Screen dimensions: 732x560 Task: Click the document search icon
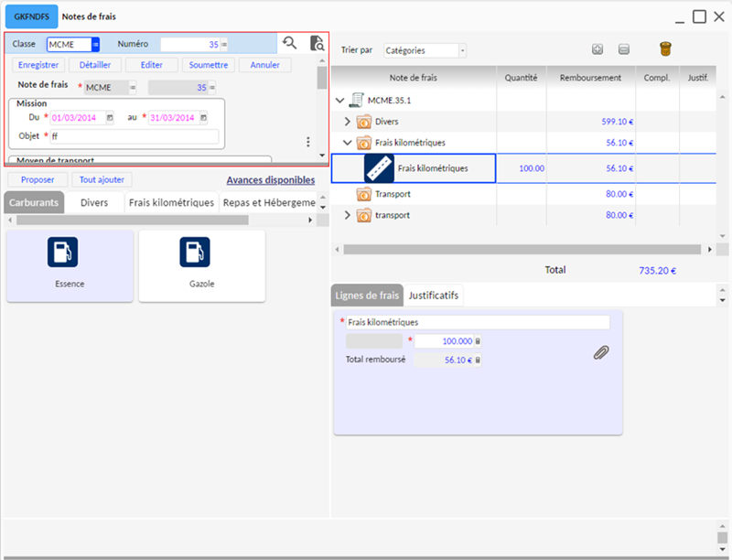tap(317, 43)
